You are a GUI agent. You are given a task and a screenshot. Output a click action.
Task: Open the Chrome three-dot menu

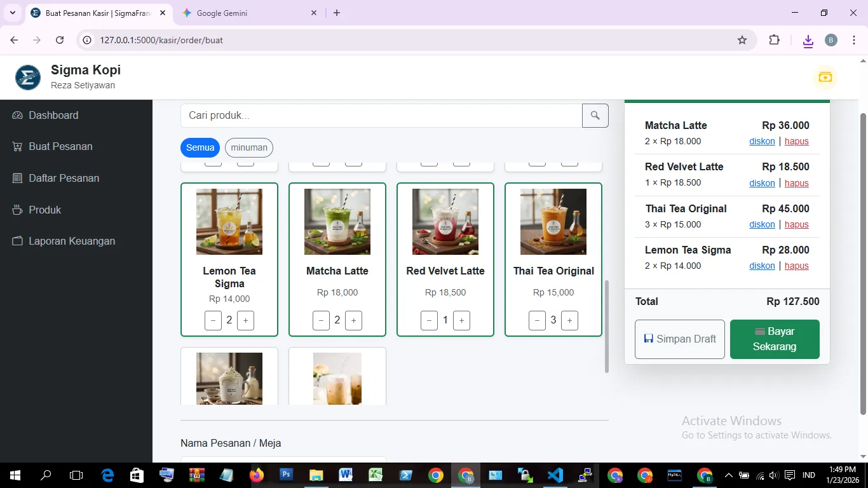(854, 40)
